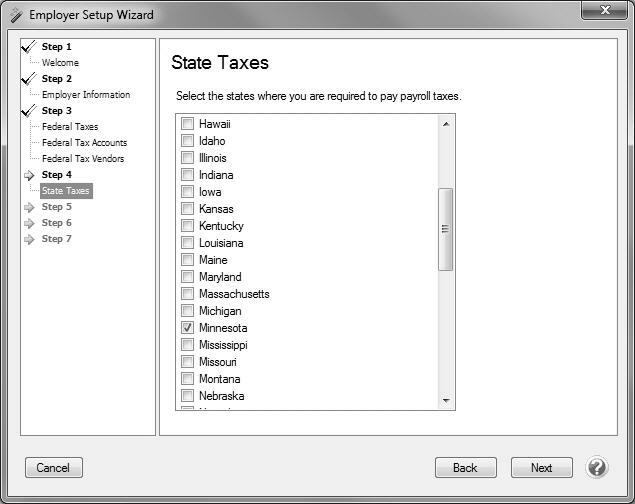
Task: Click the state list scrollbar thumb
Action: tap(447, 228)
